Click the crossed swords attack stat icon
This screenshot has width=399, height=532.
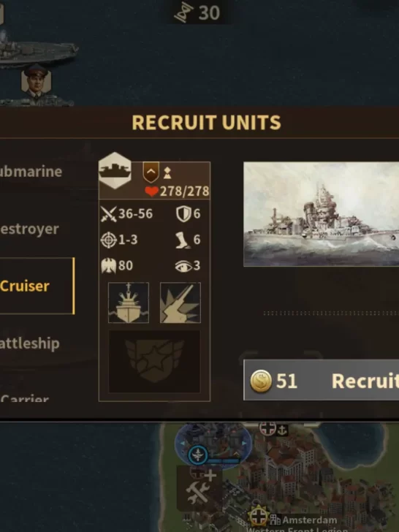(109, 214)
